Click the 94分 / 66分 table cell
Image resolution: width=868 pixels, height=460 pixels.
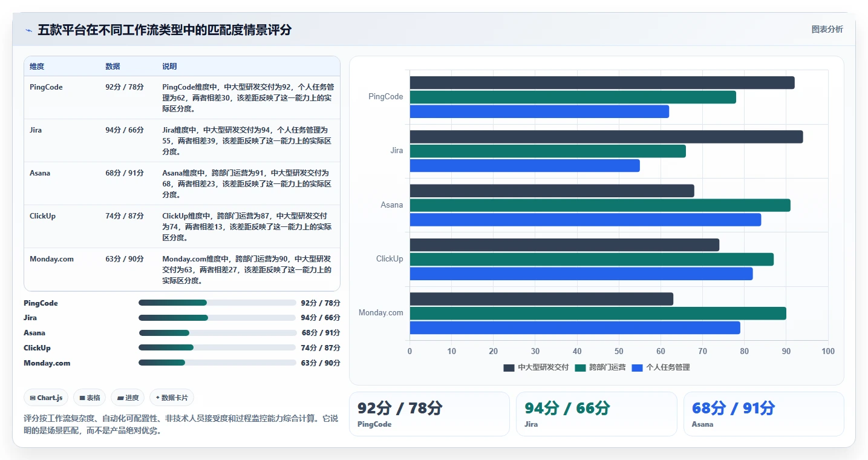click(x=125, y=130)
